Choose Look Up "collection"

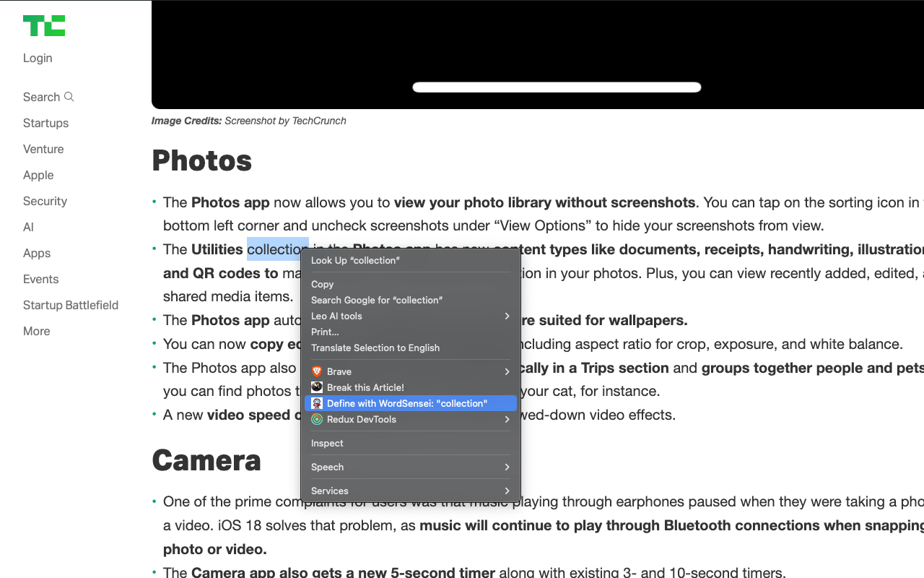(411, 260)
